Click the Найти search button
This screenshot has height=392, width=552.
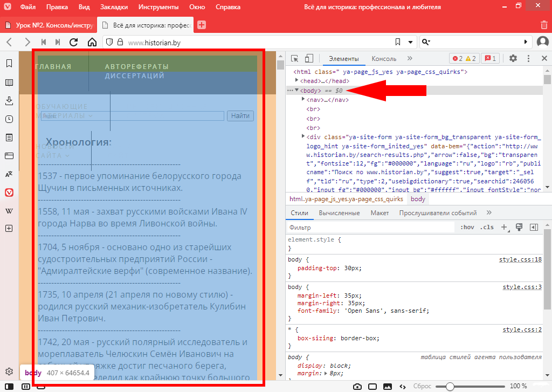240,116
